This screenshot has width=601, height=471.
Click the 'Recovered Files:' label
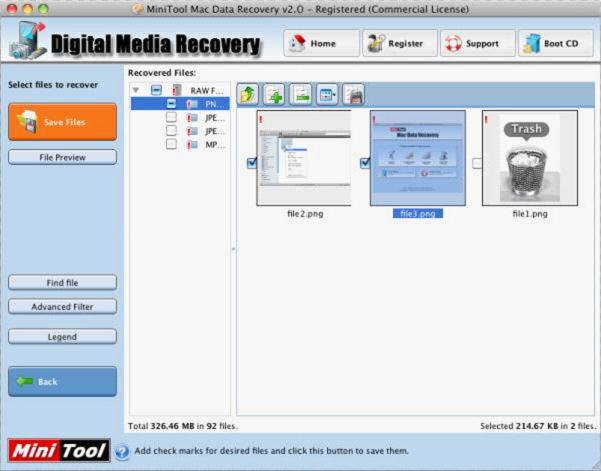(x=162, y=73)
